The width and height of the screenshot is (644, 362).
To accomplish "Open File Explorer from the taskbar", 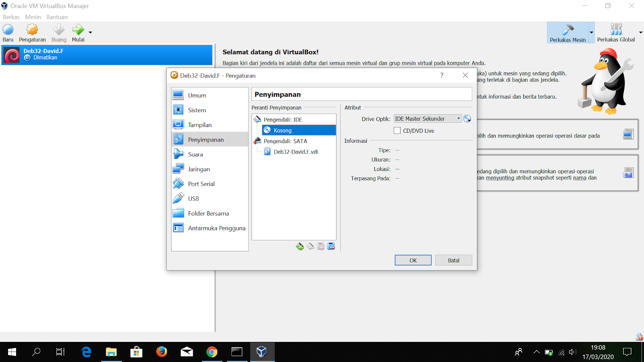I will [x=111, y=352].
